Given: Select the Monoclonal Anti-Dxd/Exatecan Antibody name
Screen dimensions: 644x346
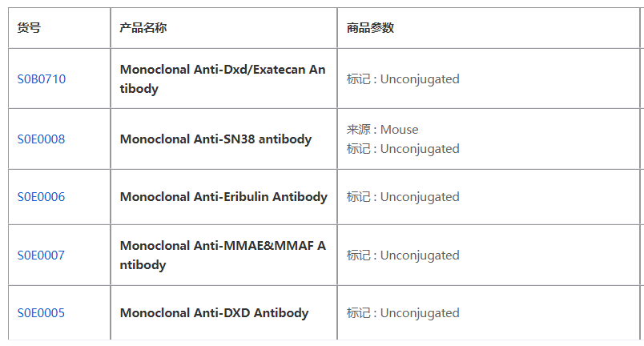Looking at the screenshot, I should tap(222, 79).
